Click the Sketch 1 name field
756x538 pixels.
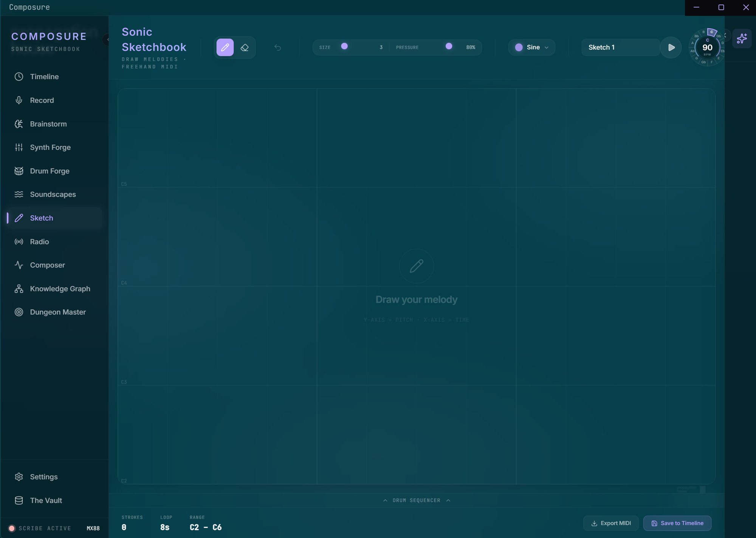pyautogui.click(x=621, y=47)
